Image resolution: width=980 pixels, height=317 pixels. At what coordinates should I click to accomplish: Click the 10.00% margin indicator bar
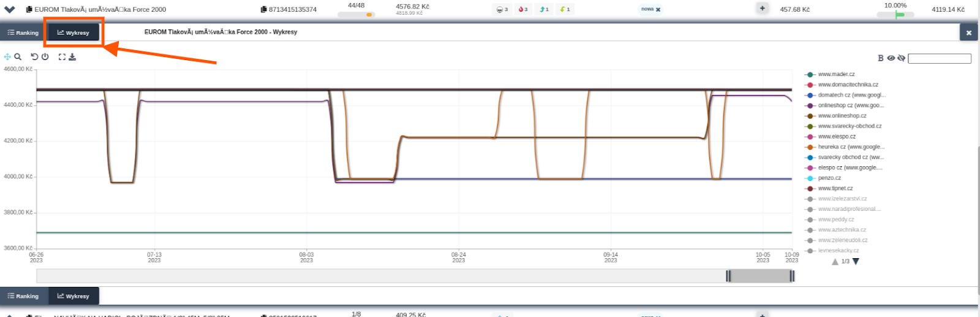(895, 15)
